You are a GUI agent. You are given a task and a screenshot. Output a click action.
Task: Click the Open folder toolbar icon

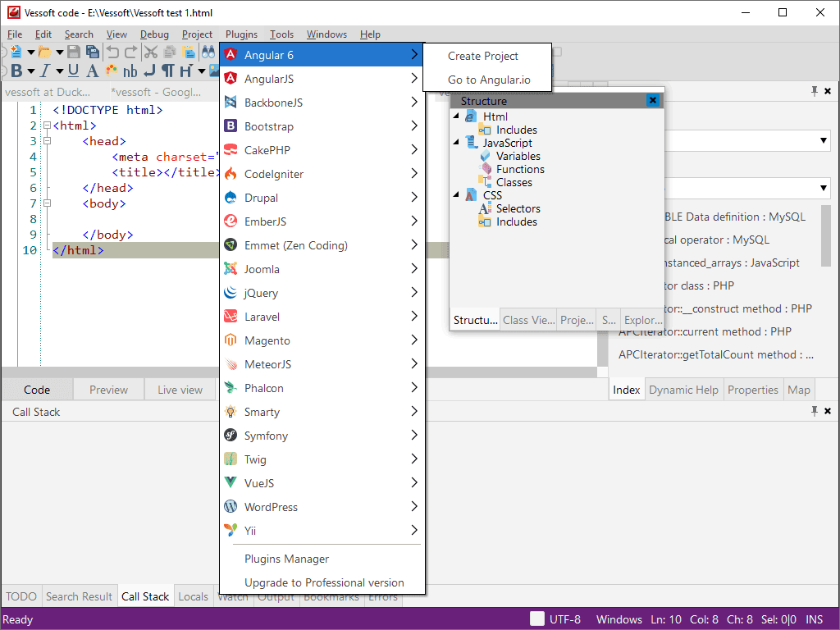(x=44, y=52)
